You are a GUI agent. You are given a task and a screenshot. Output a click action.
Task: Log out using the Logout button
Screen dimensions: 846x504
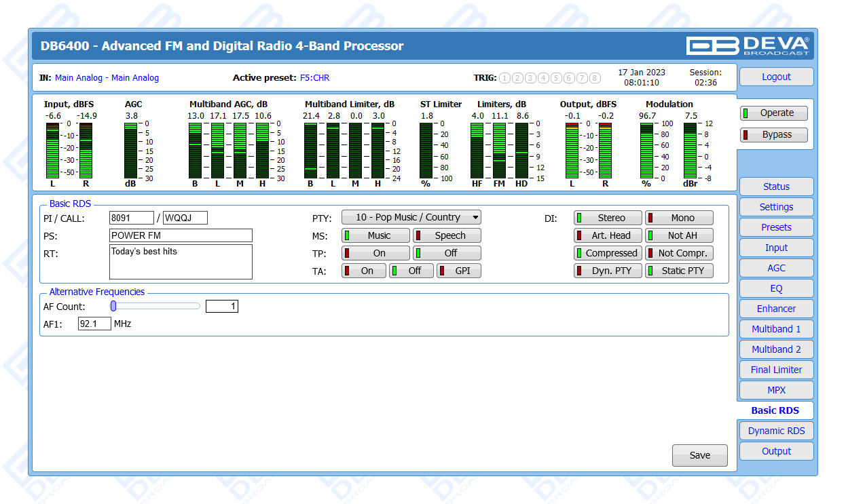coord(776,77)
